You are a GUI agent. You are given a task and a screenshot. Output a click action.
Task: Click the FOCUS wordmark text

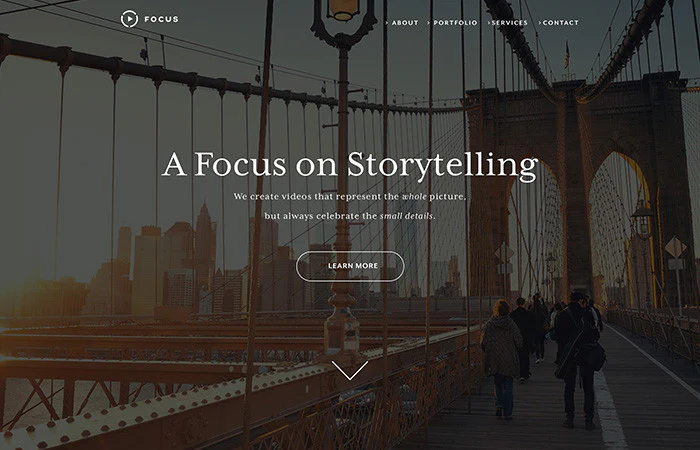click(x=161, y=19)
